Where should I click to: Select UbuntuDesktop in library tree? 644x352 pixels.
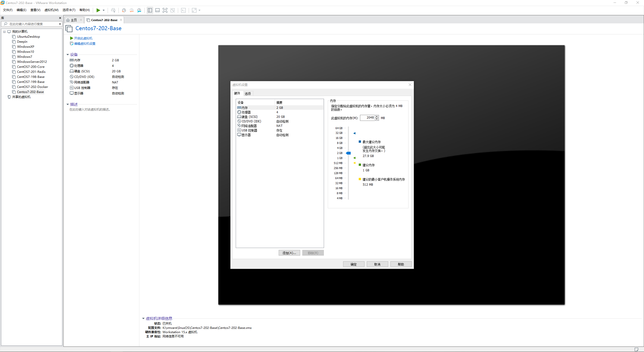28,37
